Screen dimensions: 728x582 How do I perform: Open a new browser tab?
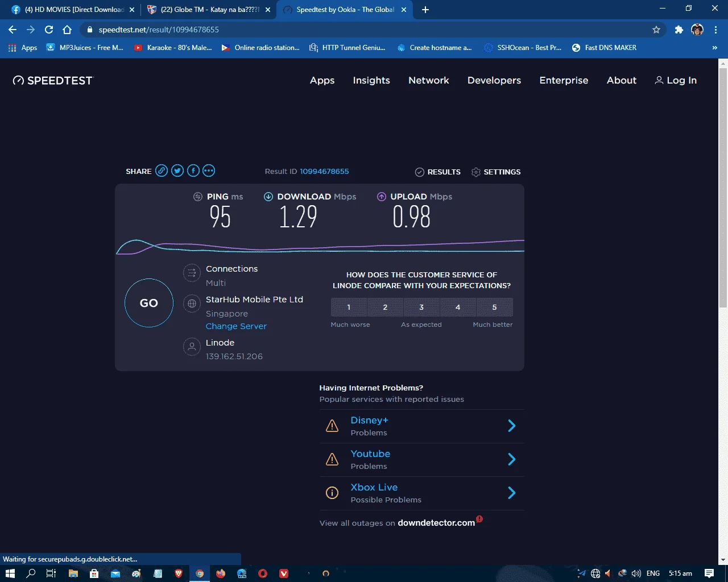(425, 10)
